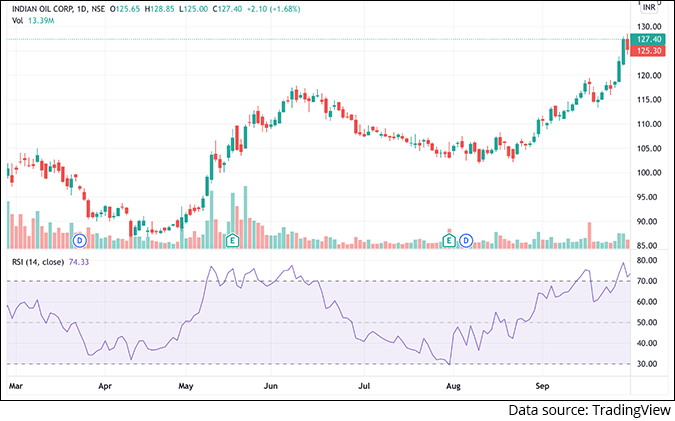
Task: Click the May label on time axis
Action: click(186, 386)
